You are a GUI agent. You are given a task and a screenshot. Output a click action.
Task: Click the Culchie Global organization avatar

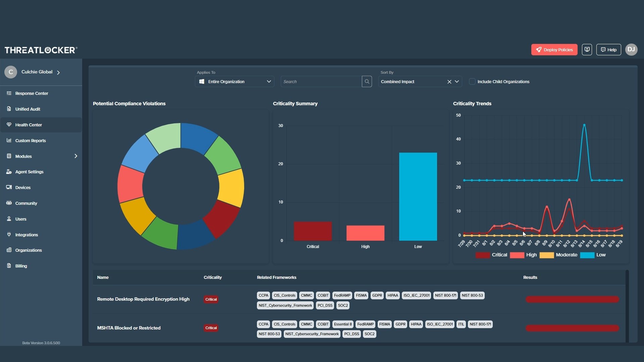pyautogui.click(x=11, y=72)
